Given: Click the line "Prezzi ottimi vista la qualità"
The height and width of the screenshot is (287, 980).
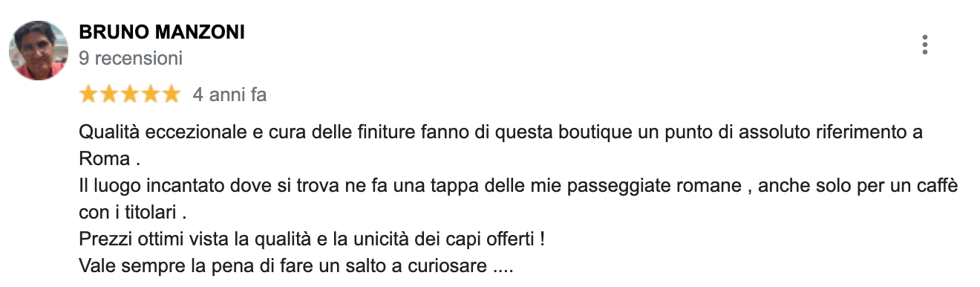Looking at the screenshot, I should click(x=312, y=239).
